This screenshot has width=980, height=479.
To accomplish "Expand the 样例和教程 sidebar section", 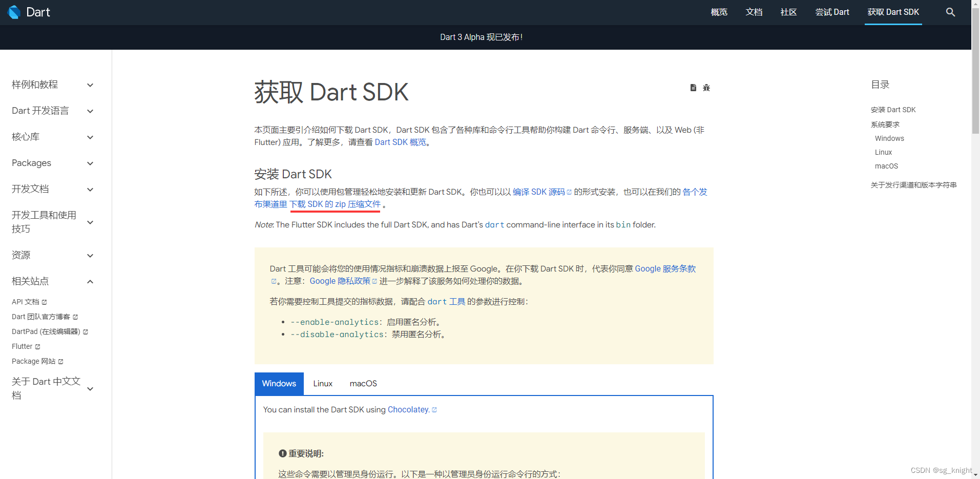I will click(90, 85).
